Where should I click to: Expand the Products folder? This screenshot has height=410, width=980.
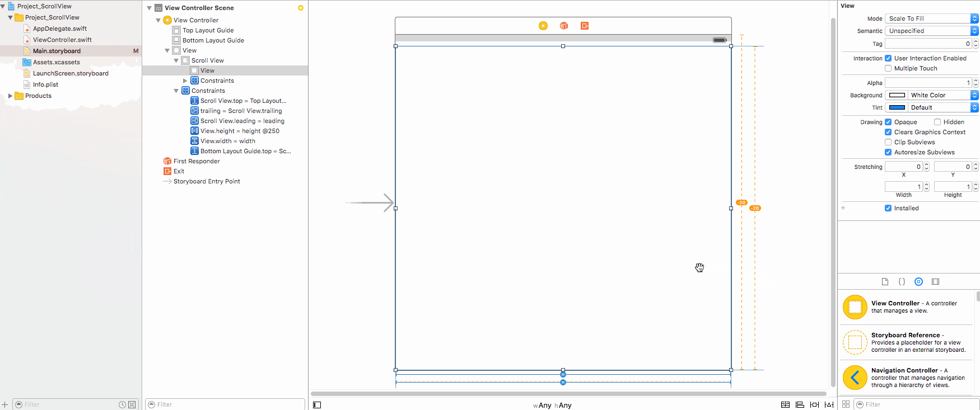click(10, 96)
